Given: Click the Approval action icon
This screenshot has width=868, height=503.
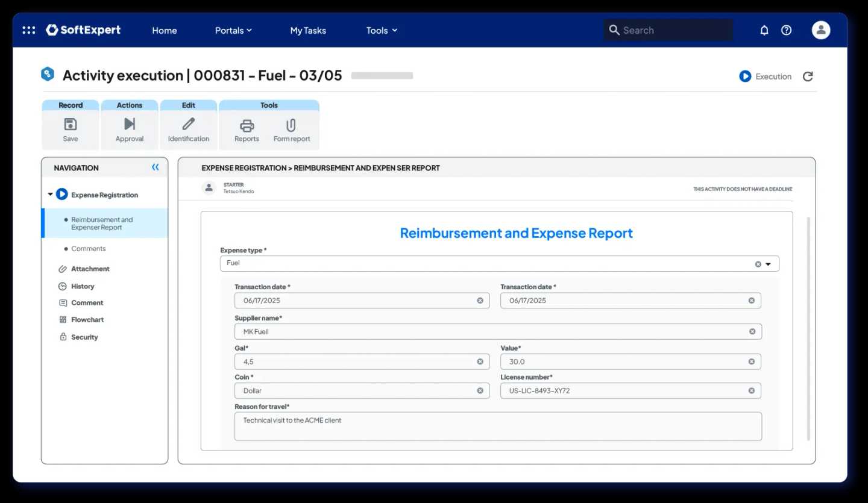Looking at the screenshot, I should tap(130, 125).
